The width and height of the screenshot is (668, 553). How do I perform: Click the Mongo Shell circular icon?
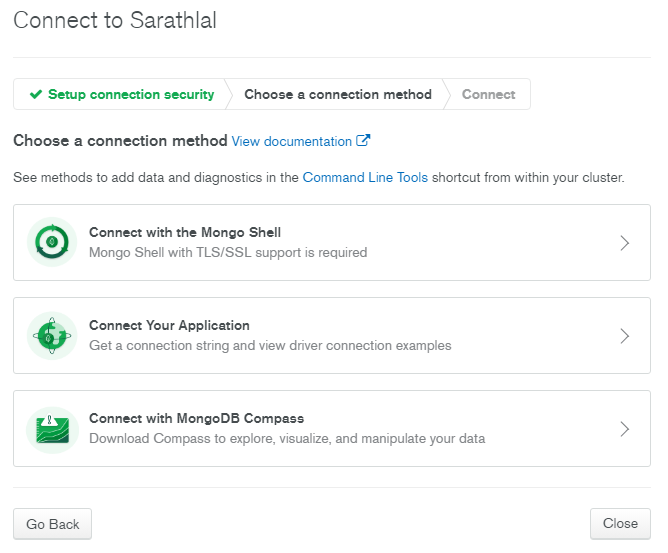52,242
